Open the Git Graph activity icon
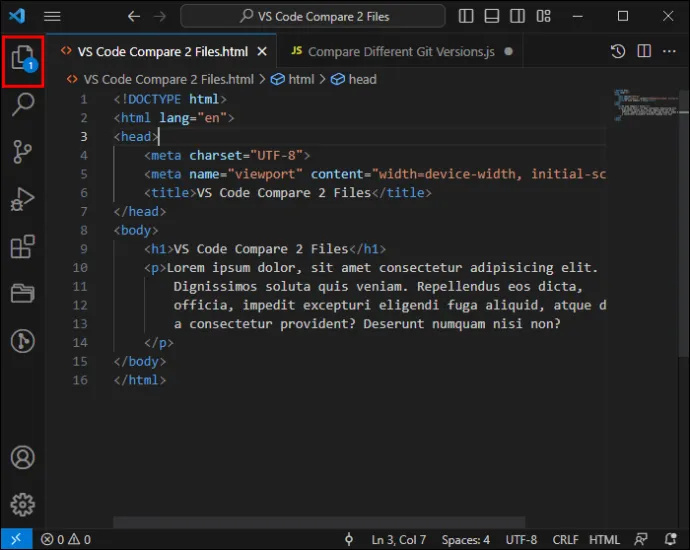The image size is (690, 550). [x=23, y=341]
